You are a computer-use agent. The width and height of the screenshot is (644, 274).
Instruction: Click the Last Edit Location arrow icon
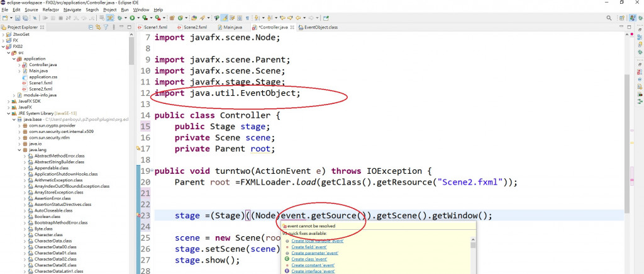(284, 18)
